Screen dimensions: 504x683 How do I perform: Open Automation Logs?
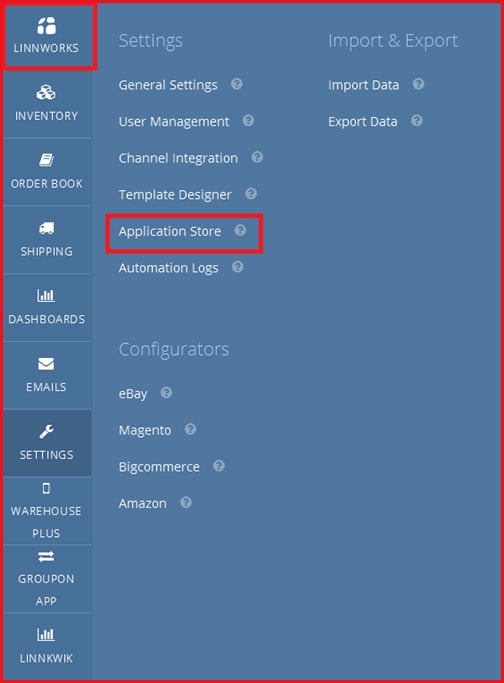pyautogui.click(x=168, y=268)
